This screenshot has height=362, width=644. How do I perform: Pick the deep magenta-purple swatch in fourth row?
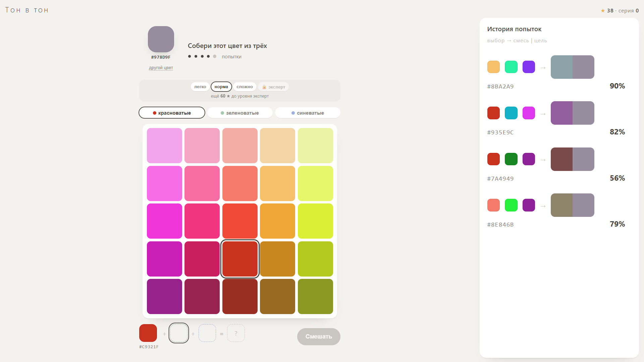point(164,259)
